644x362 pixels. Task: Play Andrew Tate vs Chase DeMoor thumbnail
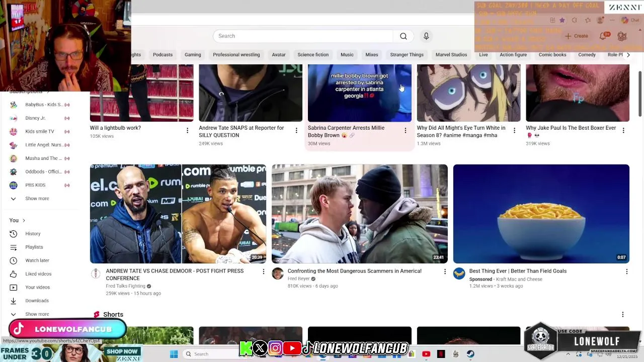point(178,214)
